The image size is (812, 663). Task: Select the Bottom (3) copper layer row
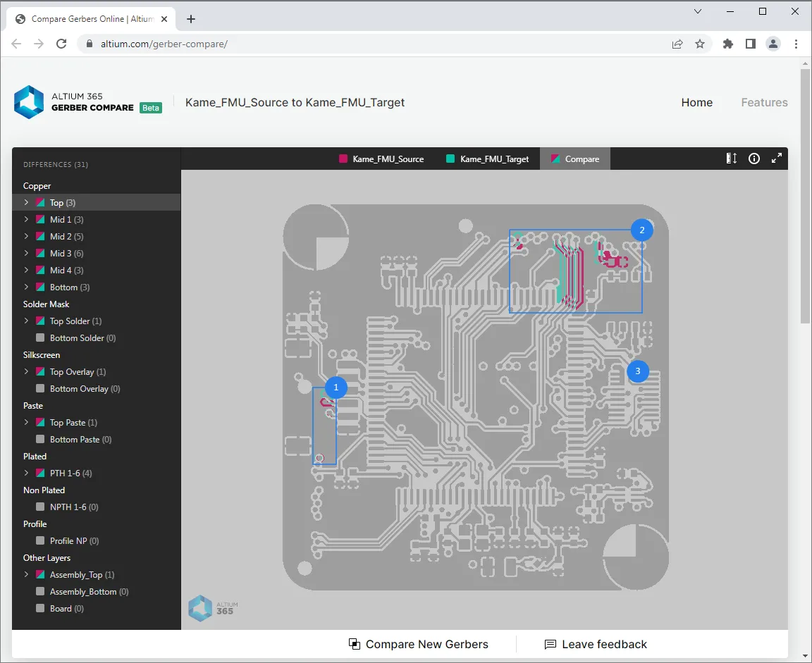(97, 287)
